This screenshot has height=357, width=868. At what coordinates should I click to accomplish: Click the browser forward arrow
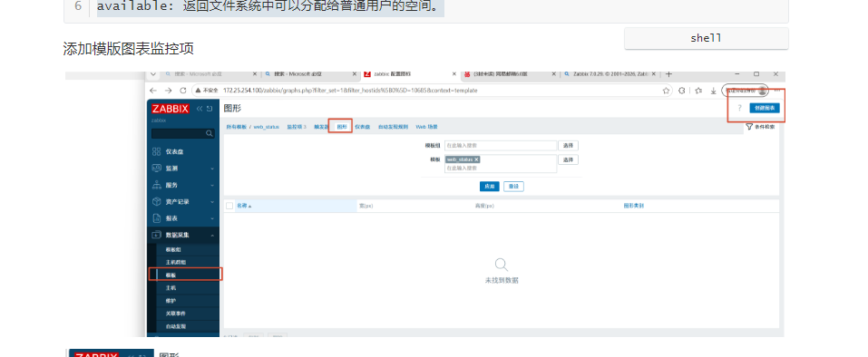(169, 91)
